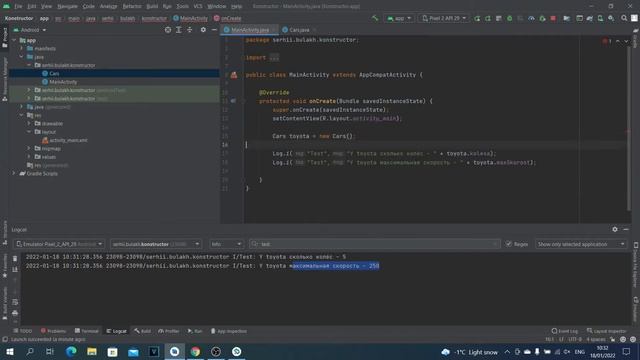Viewport: 640px width, 360px height.
Task: Open the app run configuration dropdown
Action: [x=399, y=18]
